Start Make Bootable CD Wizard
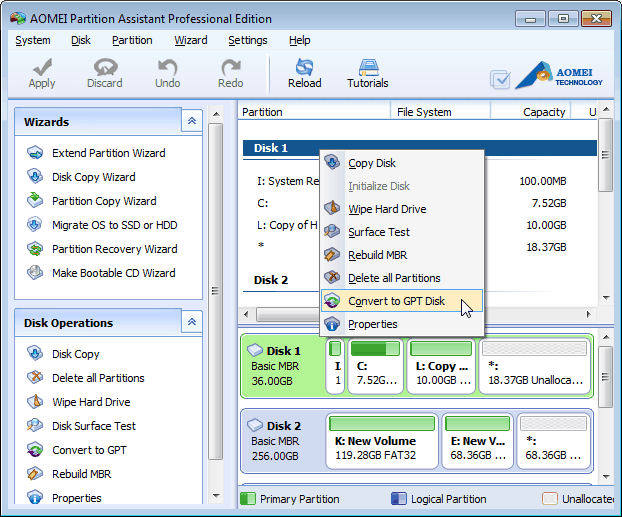 [101, 273]
